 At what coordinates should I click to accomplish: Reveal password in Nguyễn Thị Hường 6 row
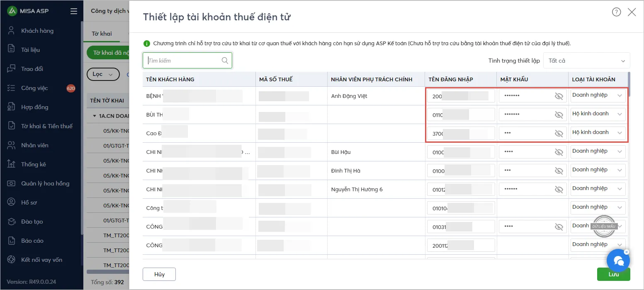[x=559, y=190]
